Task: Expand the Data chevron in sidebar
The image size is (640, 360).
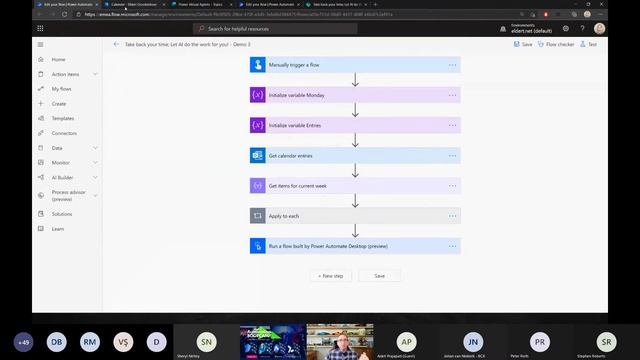Action: 95,148
